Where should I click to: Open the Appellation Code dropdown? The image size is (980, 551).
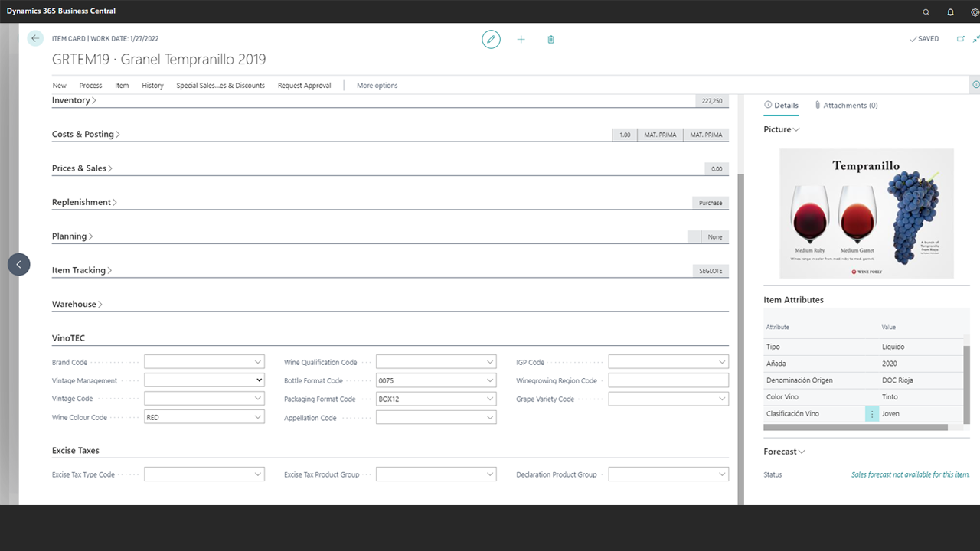point(489,418)
